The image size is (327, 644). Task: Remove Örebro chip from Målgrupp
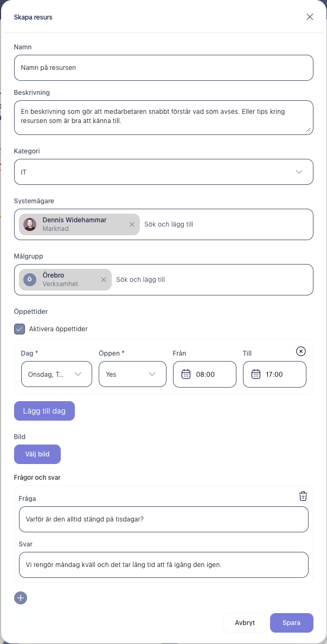click(x=104, y=280)
